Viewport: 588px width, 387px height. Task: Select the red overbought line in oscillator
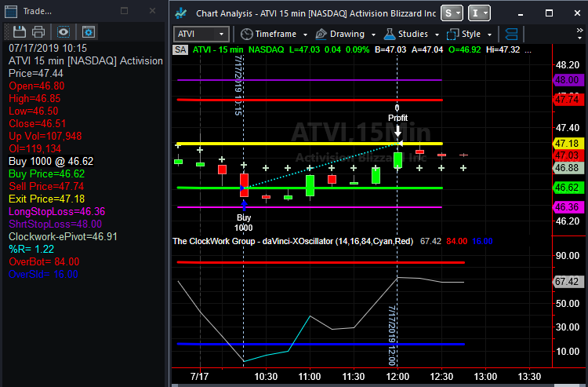pyautogui.click(x=321, y=262)
